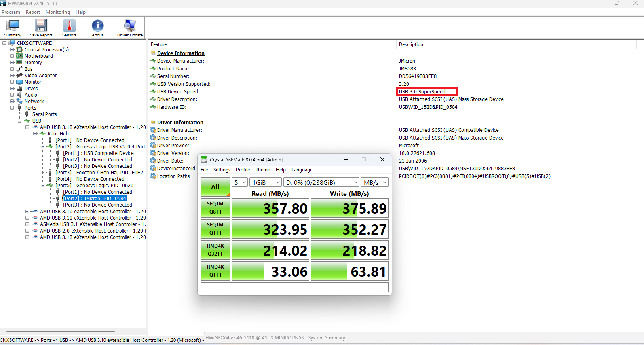The image size is (644, 345).
Task: Open the Monitoring menu
Action: click(58, 12)
